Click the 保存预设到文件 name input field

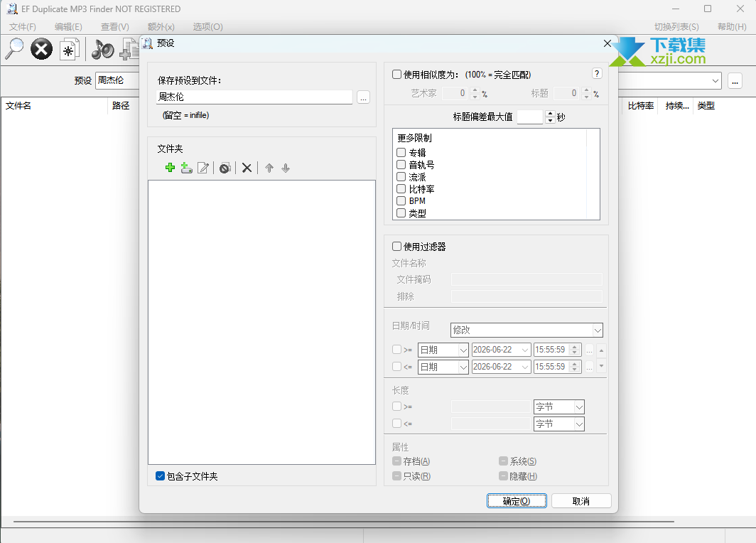pos(254,97)
